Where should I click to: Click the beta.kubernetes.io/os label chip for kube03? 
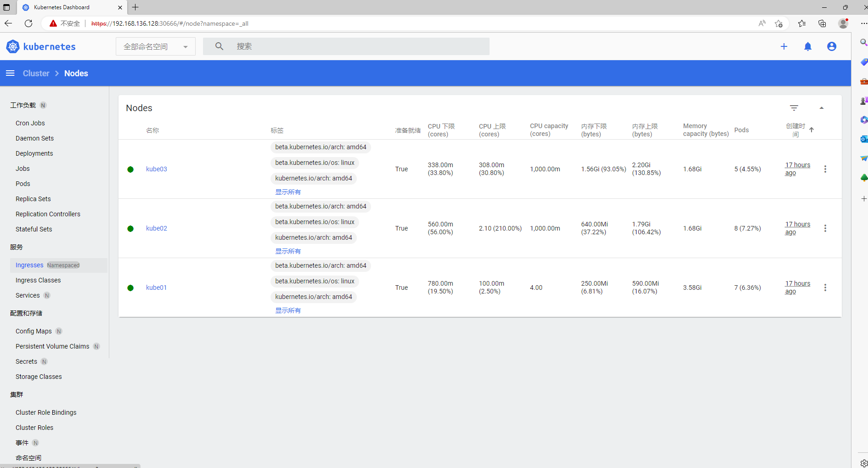click(x=315, y=163)
